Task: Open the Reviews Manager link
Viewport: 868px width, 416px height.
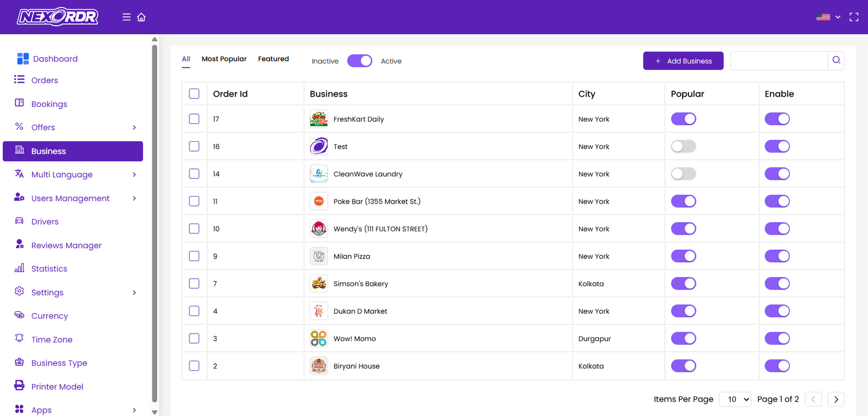Action: point(66,245)
